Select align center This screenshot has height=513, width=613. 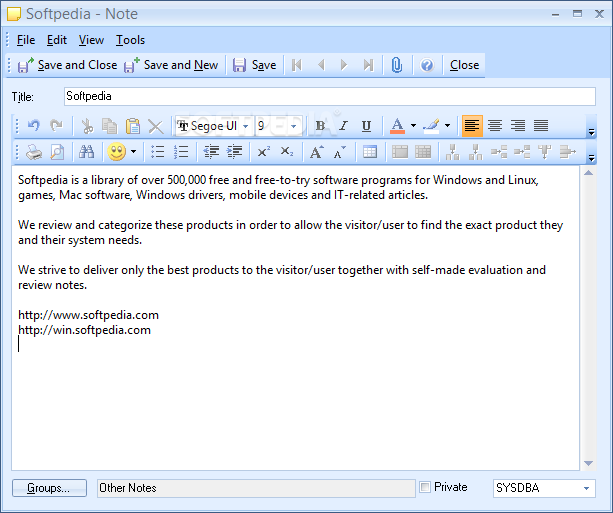(x=495, y=126)
